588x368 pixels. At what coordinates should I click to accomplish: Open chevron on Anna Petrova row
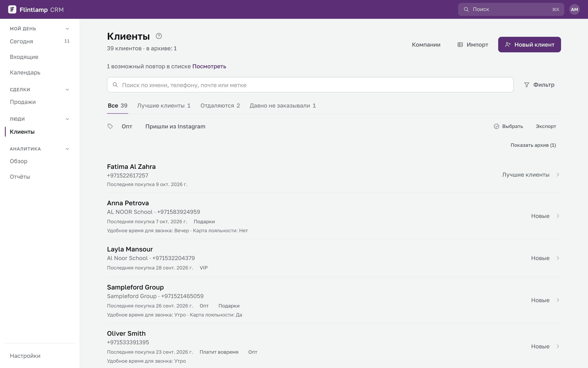pos(558,216)
